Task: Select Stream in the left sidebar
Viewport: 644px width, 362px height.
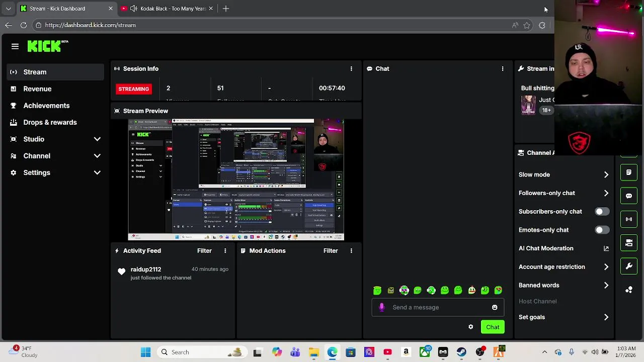Action: 55,72
